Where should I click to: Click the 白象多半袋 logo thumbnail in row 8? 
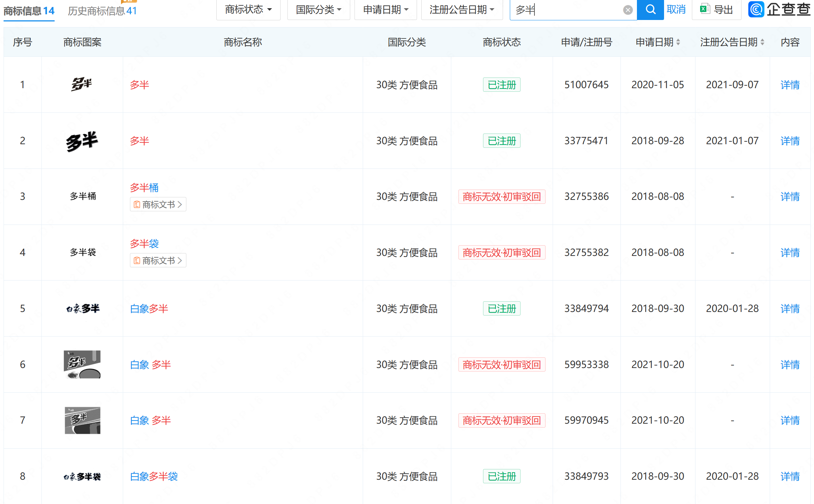(x=82, y=477)
